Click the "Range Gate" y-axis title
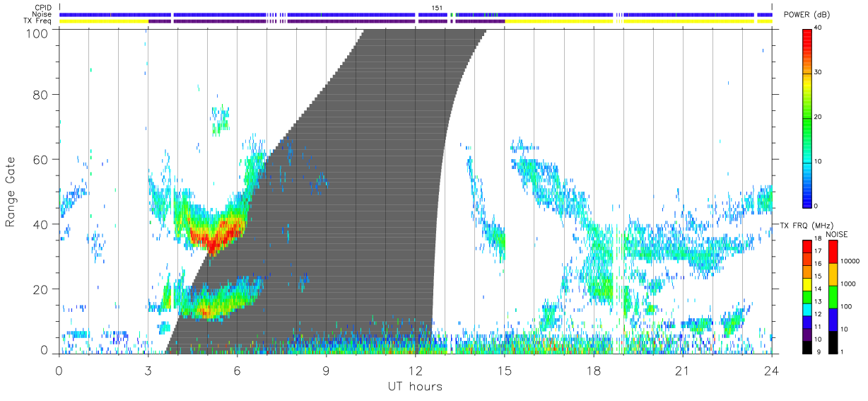Screen dimensions: 868x401 click(11, 191)
